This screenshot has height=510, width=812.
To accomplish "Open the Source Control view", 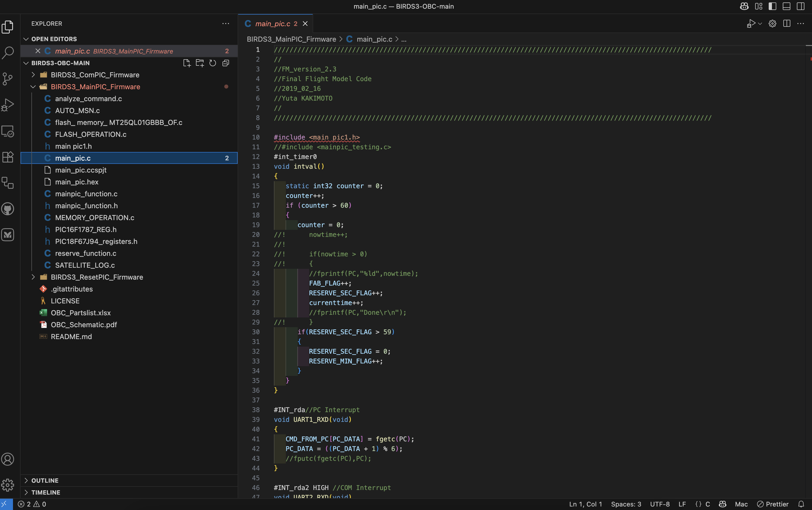I will (8, 79).
